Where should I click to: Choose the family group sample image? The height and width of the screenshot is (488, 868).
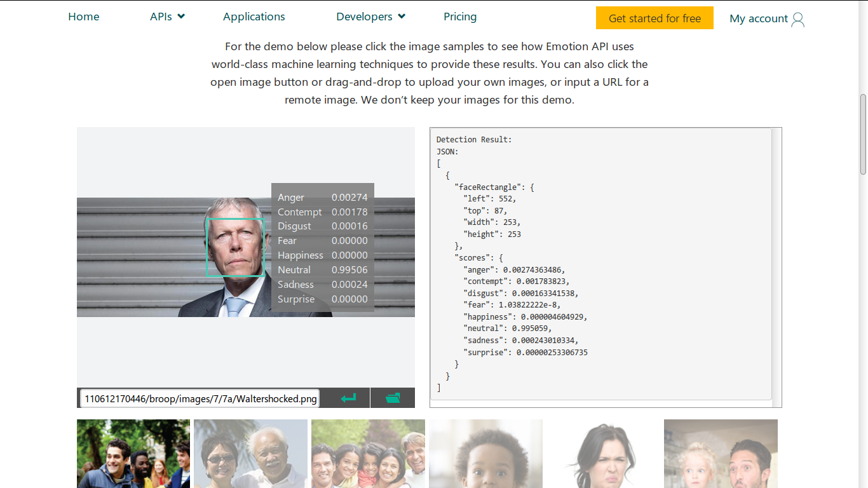coord(368,454)
